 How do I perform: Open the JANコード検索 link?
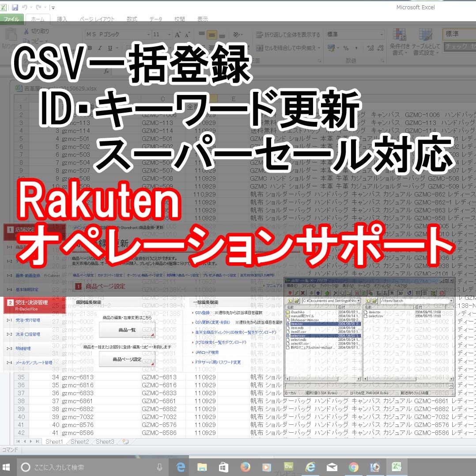point(207,352)
